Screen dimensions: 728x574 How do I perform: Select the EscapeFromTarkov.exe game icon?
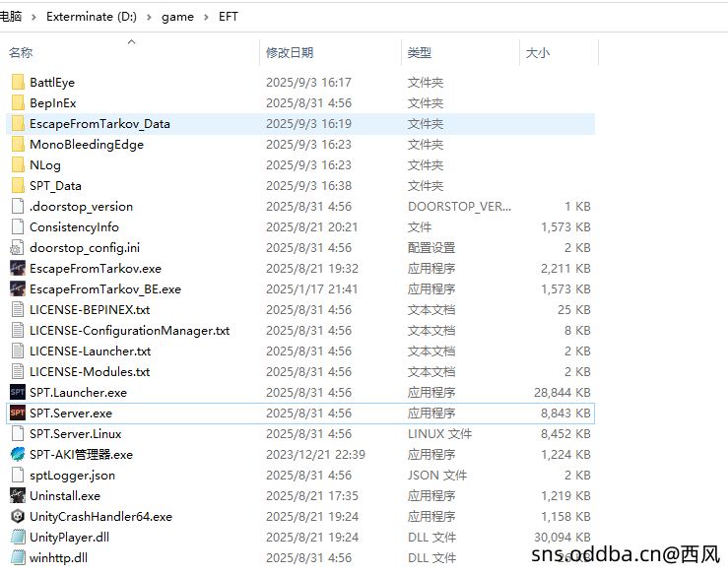tap(18, 268)
